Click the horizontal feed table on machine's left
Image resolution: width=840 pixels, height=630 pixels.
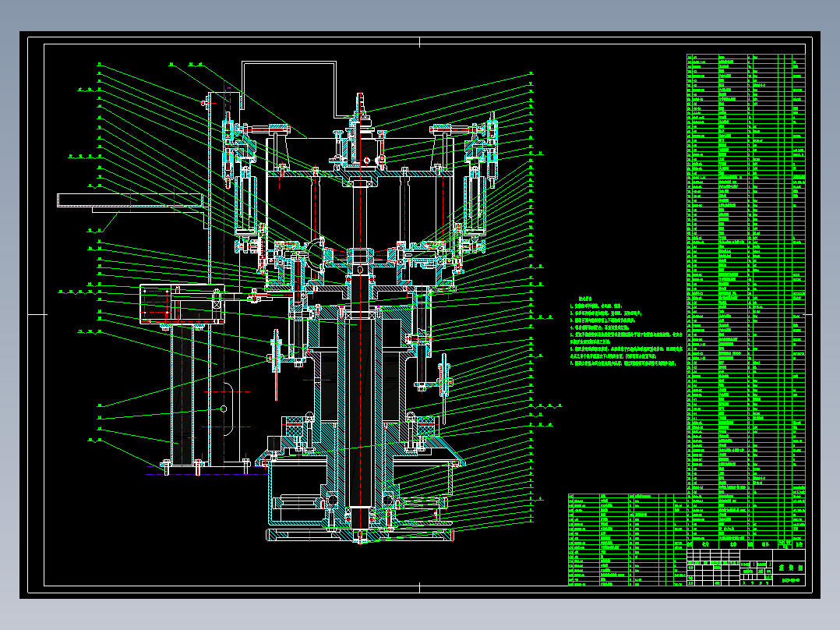(130, 200)
